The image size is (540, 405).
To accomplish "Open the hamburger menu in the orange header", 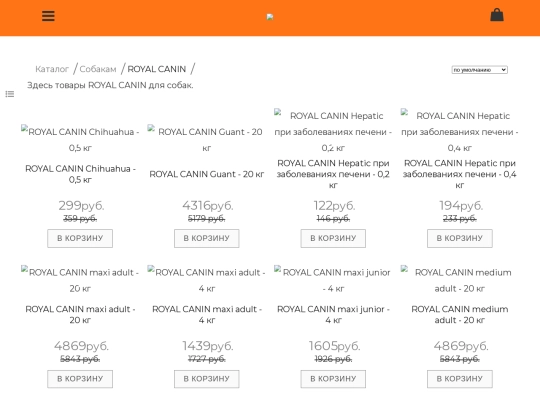I will click(48, 16).
